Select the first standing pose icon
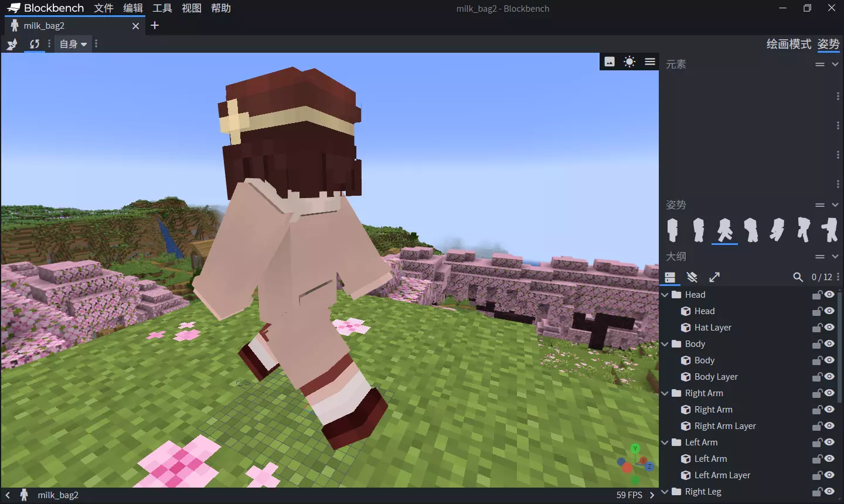The image size is (844, 504). (672, 230)
